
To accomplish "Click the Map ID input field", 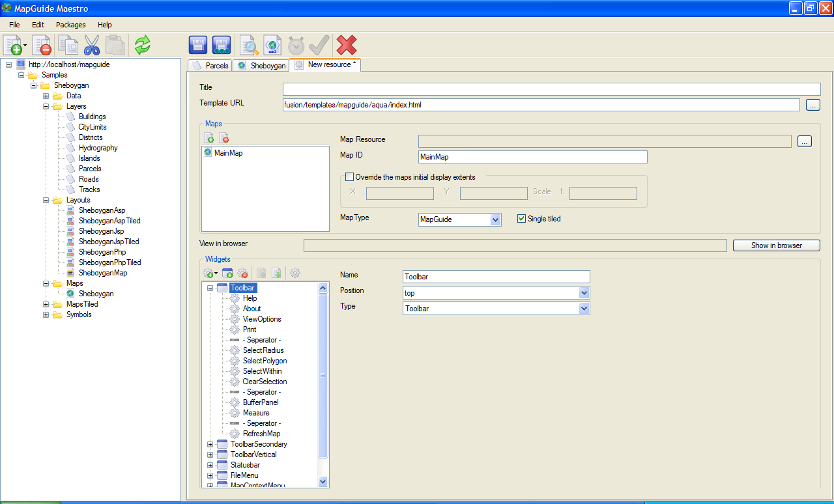I will [532, 157].
